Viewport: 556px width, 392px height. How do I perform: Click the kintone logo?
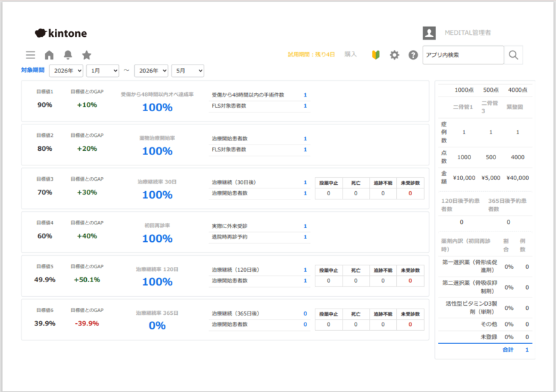(x=60, y=33)
